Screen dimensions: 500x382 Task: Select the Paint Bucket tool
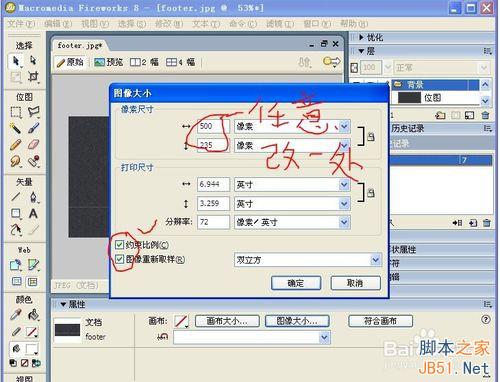click(33, 315)
